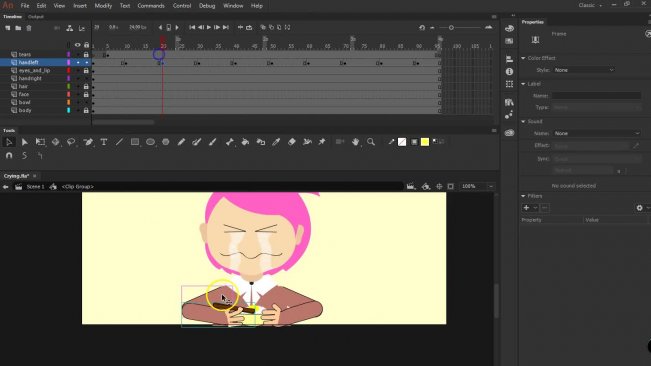Screen dimensions: 651x366
Task: Open the stage zoom 100% dropdown
Action: click(491, 187)
